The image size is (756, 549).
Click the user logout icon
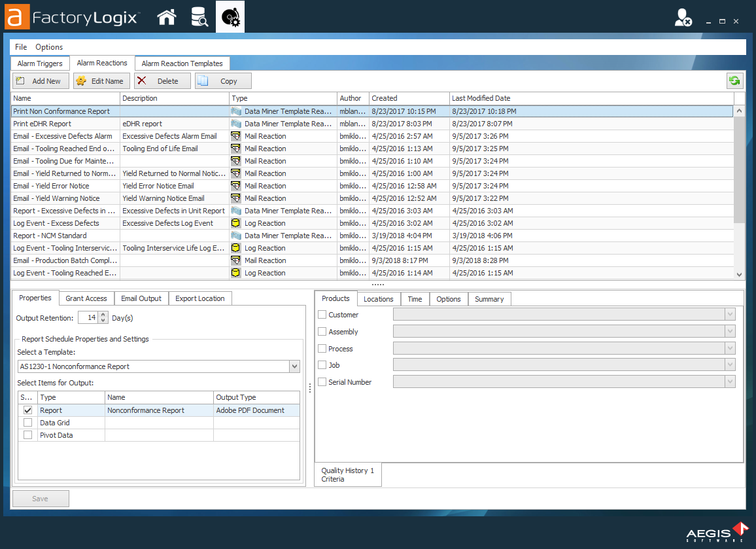(683, 18)
